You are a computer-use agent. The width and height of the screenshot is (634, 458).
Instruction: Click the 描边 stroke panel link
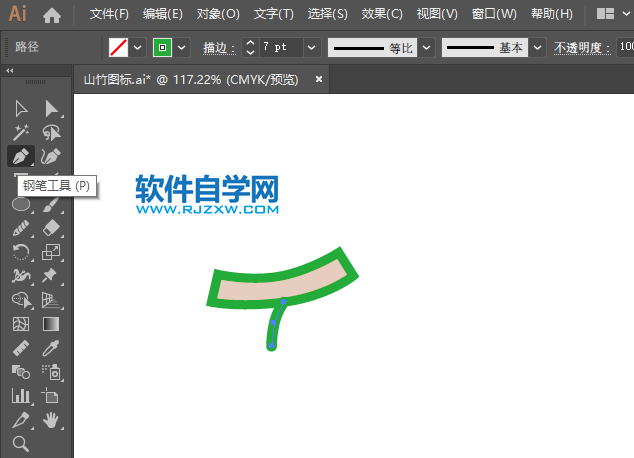219,48
